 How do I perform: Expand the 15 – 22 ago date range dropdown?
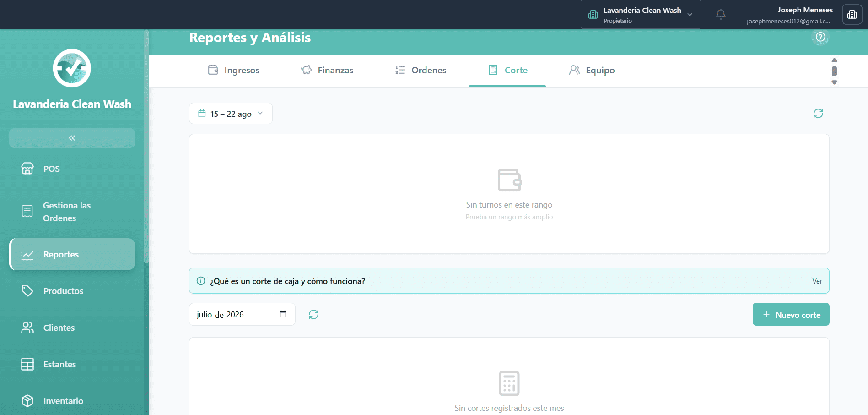point(231,114)
